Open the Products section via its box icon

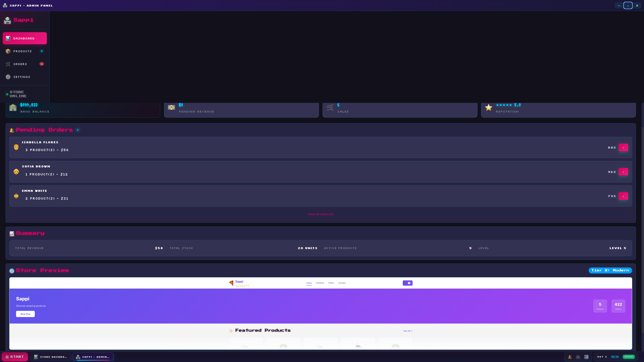coord(8,51)
